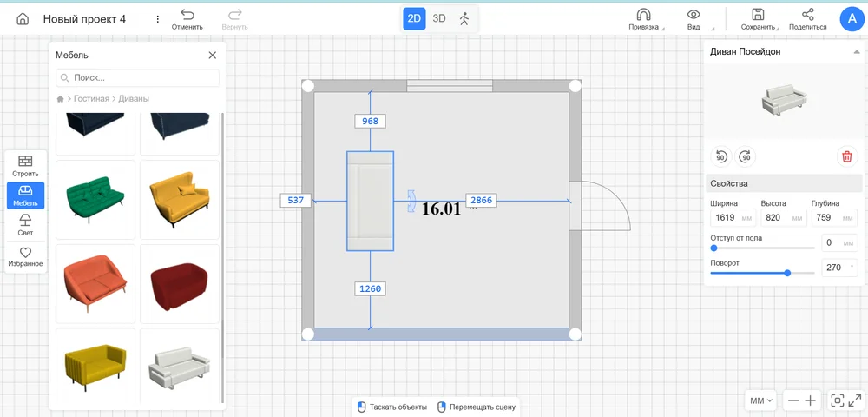
Task: Open the Вид view options dropdown
Action: click(x=694, y=19)
